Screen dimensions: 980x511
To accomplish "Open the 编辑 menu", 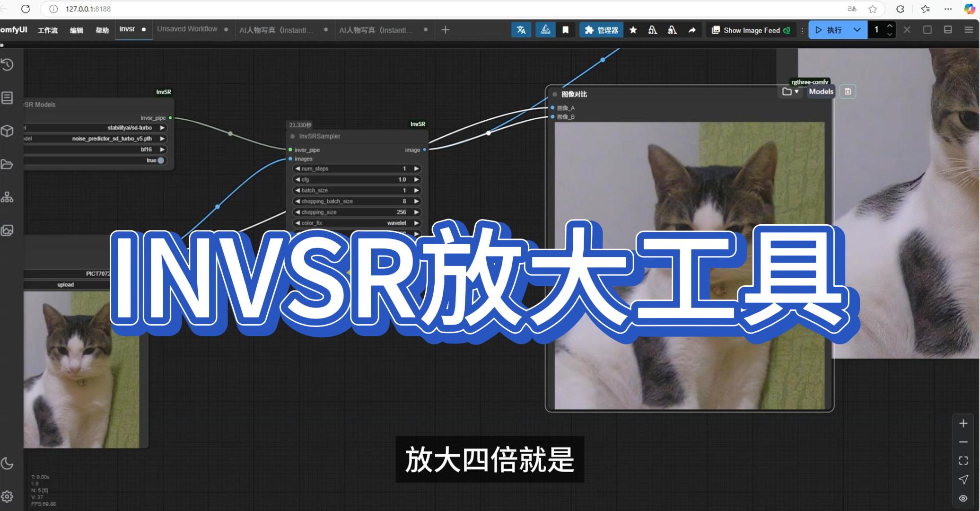I will point(76,30).
